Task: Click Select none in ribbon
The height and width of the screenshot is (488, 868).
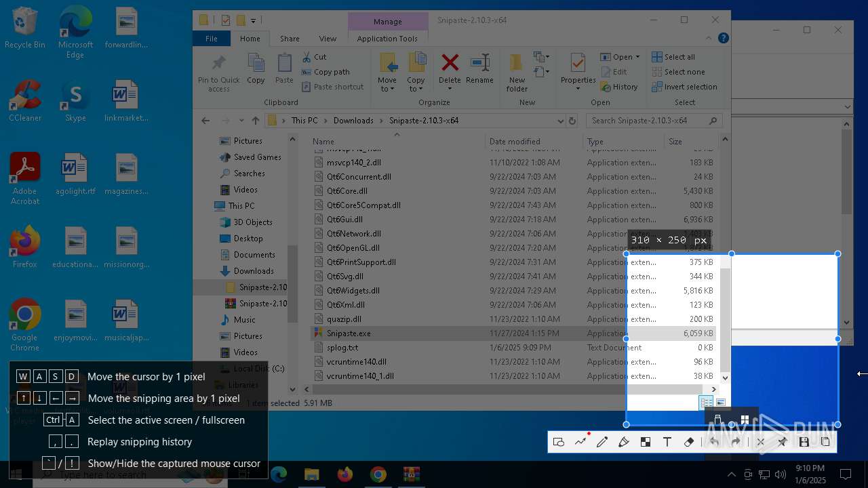Action: coord(678,72)
